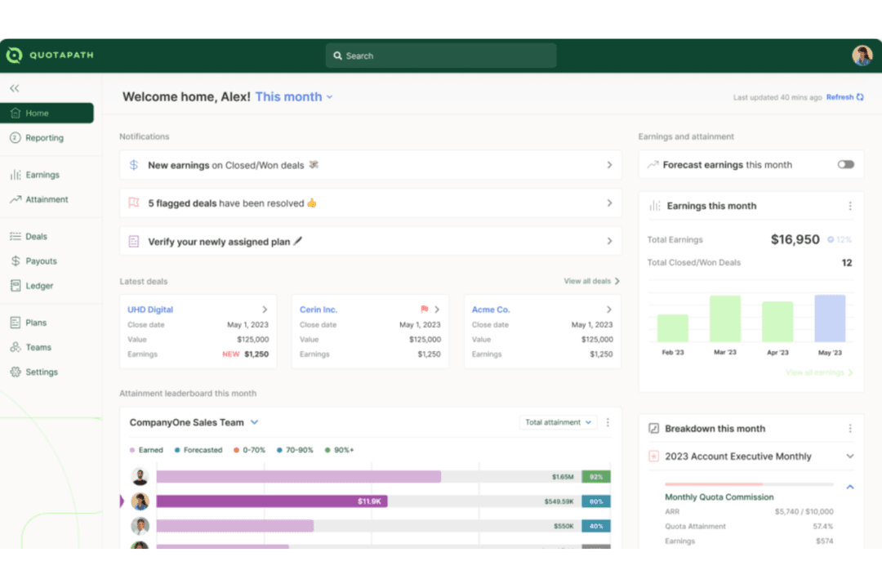Click View all earnings link
The width and height of the screenshot is (882, 588).
coord(819,372)
